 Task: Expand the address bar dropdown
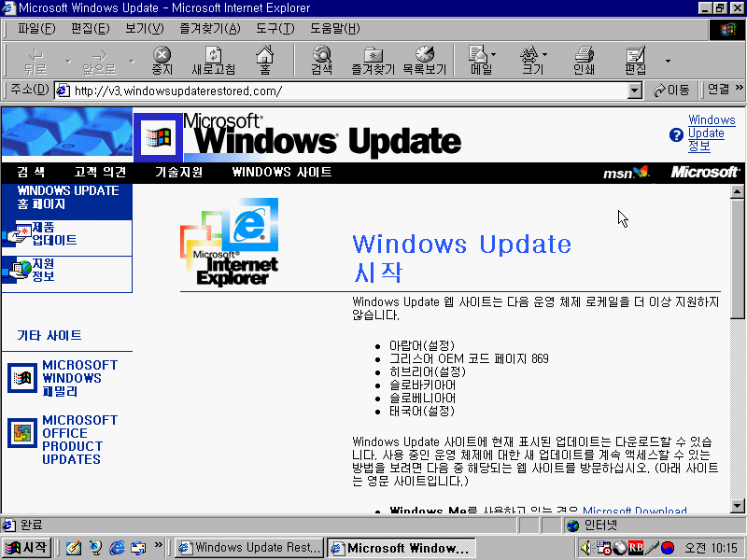click(x=635, y=91)
